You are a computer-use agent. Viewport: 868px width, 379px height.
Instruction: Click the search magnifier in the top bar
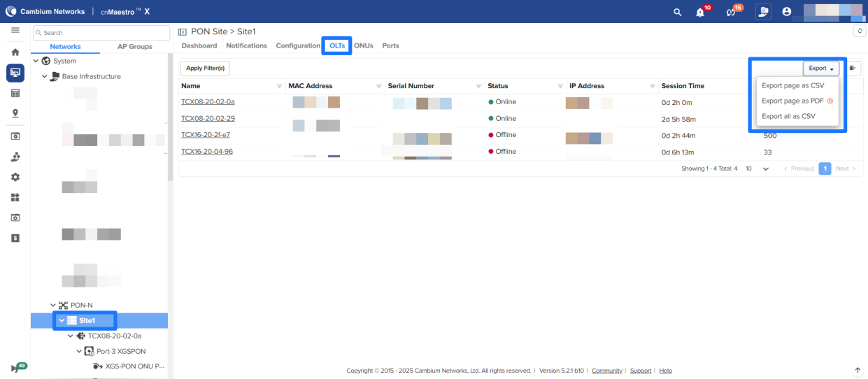click(x=677, y=12)
